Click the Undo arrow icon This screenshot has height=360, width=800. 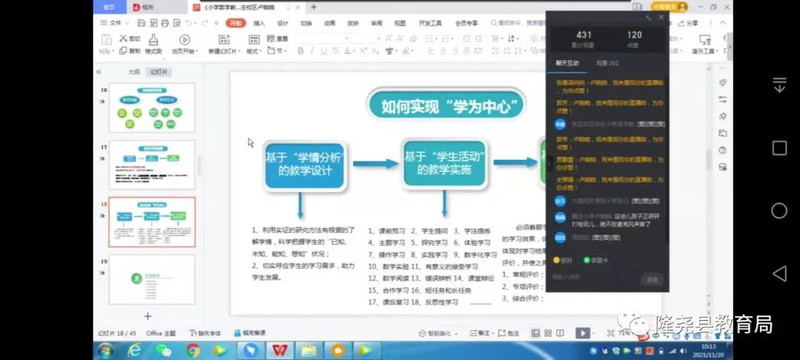(x=189, y=23)
